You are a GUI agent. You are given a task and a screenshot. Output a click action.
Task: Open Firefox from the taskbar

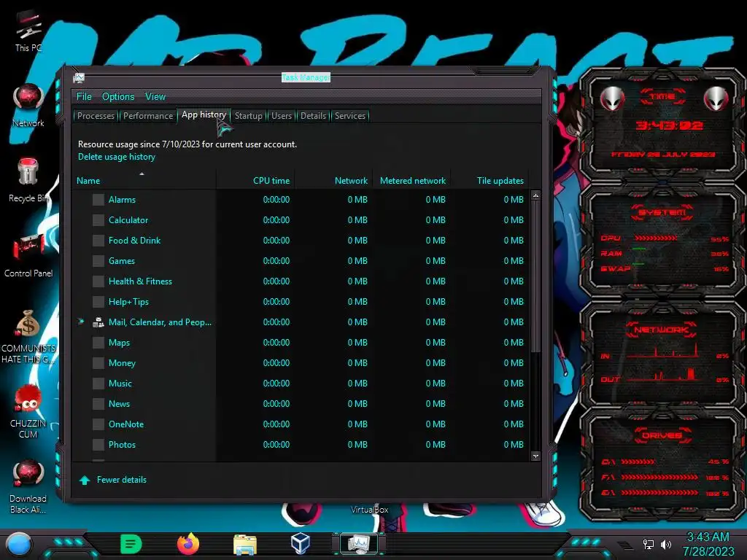point(188,544)
